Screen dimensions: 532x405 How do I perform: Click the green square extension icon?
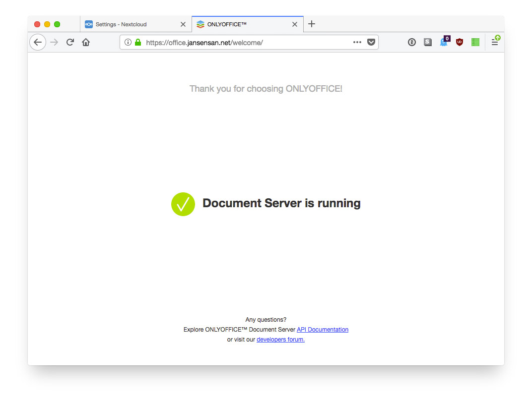475,42
